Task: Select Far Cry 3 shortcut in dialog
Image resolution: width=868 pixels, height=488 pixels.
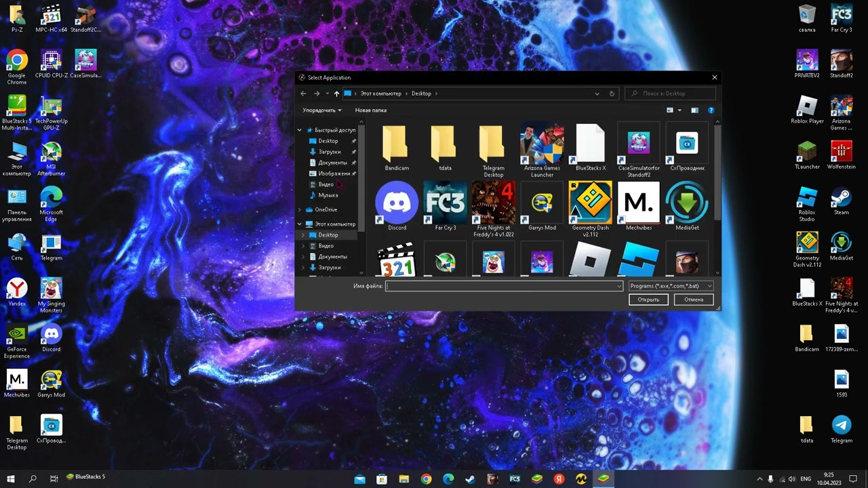Action: [445, 206]
